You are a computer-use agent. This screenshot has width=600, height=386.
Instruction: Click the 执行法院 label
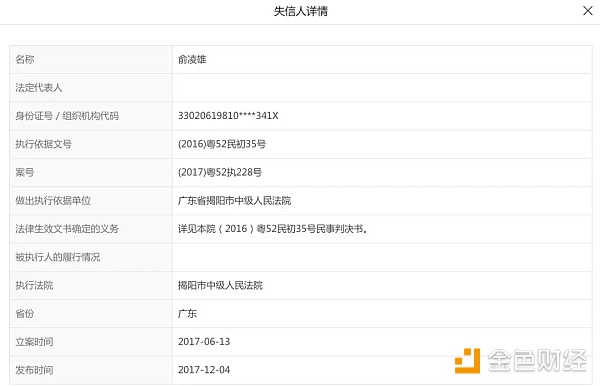click(x=34, y=285)
